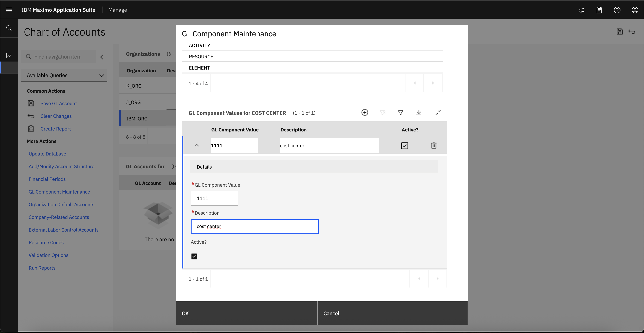Viewport: 644px width, 333px height.
Task: Open Financial Periods action
Action: (x=47, y=179)
